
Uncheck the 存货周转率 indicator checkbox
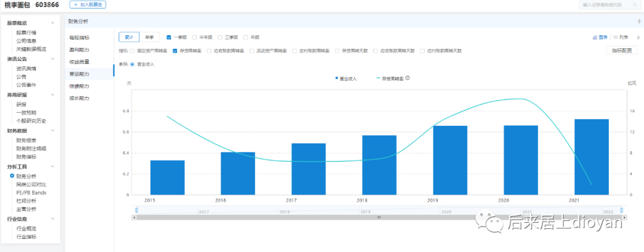pyautogui.click(x=175, y=51)
